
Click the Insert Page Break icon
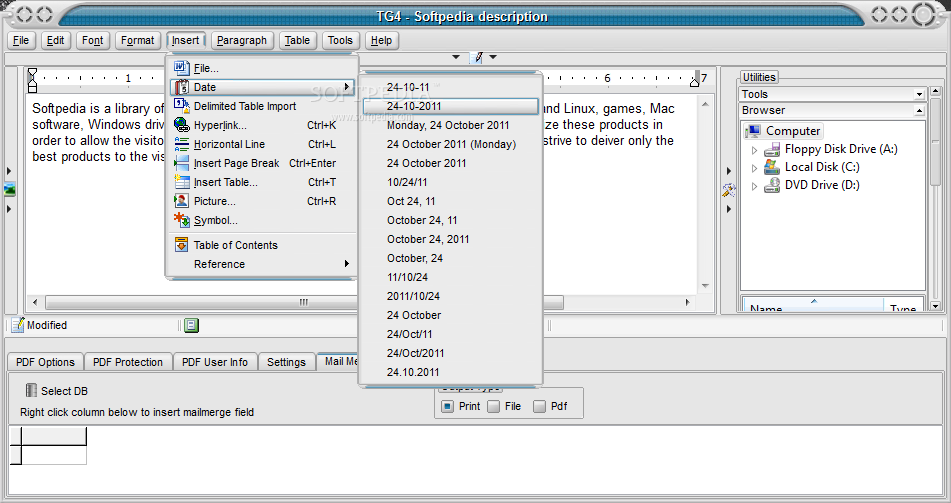[181, 163]
